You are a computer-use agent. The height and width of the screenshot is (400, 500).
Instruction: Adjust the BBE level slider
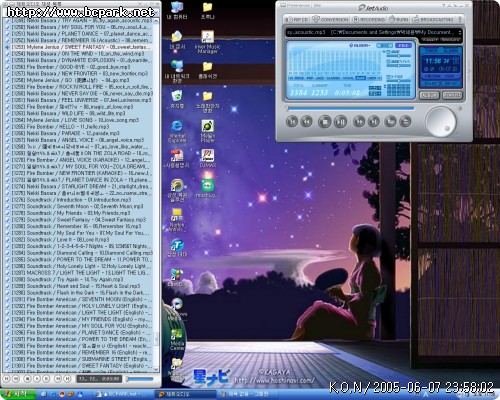[x=399, y=56]
